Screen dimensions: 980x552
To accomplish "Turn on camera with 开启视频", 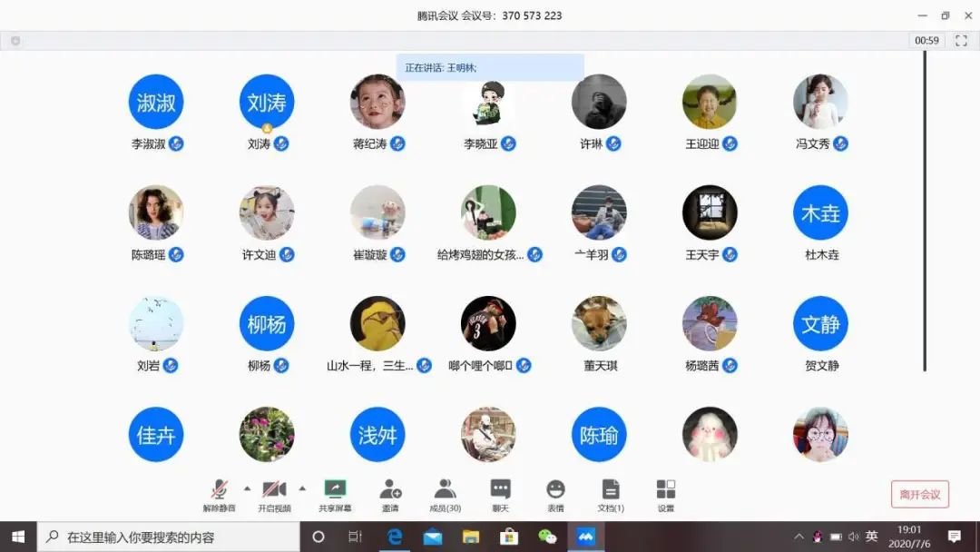I will (x=274, y=495).
